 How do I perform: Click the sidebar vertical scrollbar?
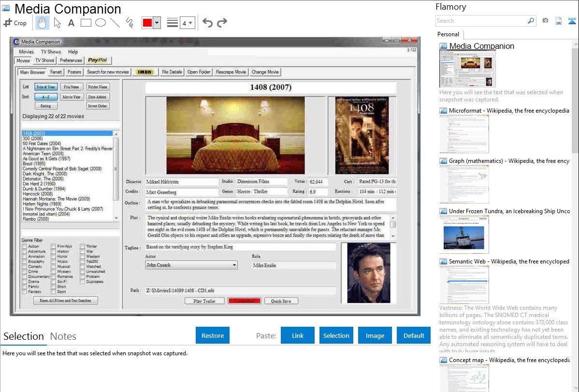[x=575, y=100]
